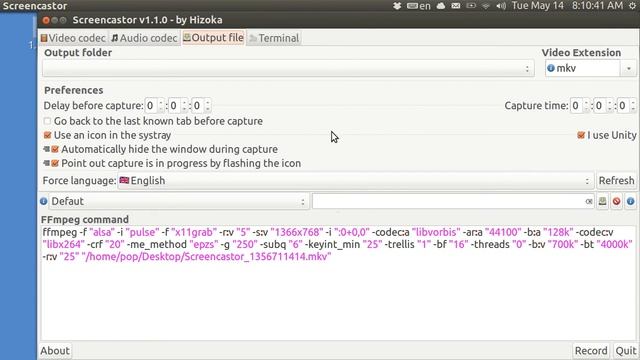The height and width of the screenshot is (360, 640).
Task: Click the "libvorbis" value in FFmpeg command
Action: [436, 232]
